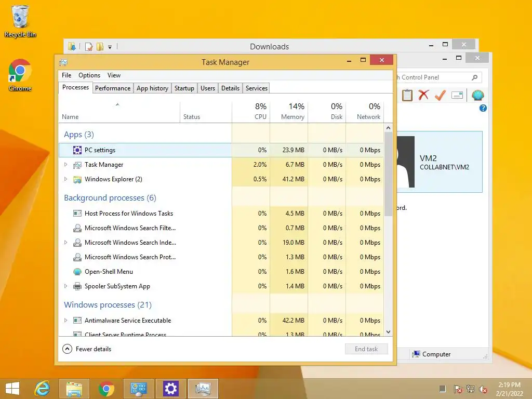Select the PC settings gear icon in the Apps list
The width and height of the screenshot is (532, 399).
click(77, 150)
